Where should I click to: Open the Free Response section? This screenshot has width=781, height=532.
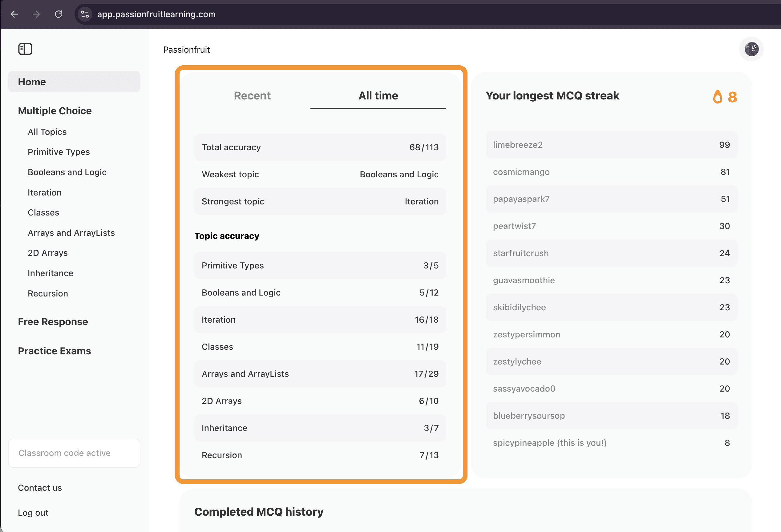point(53,322)
